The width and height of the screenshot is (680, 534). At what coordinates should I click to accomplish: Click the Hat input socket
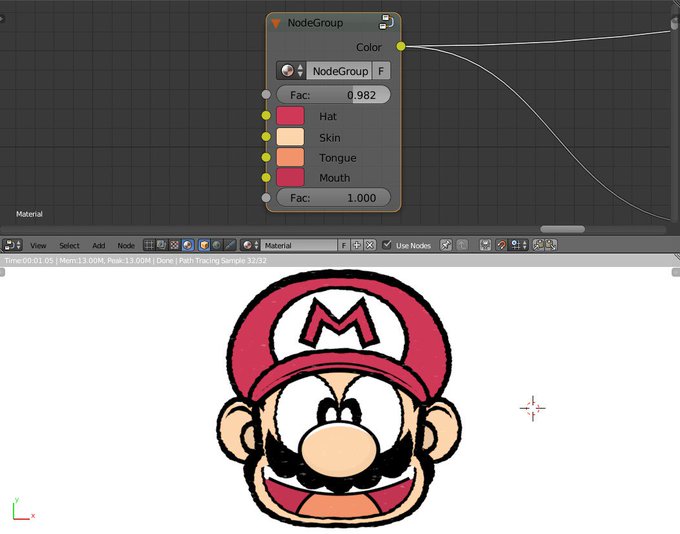click(266, 115)
